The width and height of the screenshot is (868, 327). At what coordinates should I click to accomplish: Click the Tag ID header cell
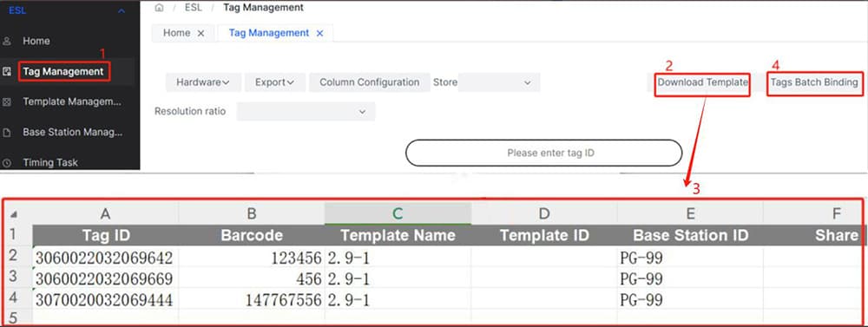106,236
